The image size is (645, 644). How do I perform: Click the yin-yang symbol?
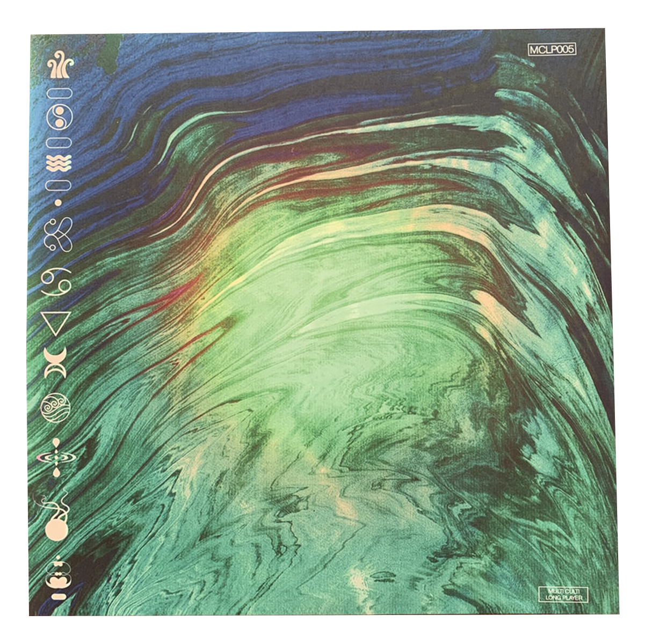[x=59, y=116]
